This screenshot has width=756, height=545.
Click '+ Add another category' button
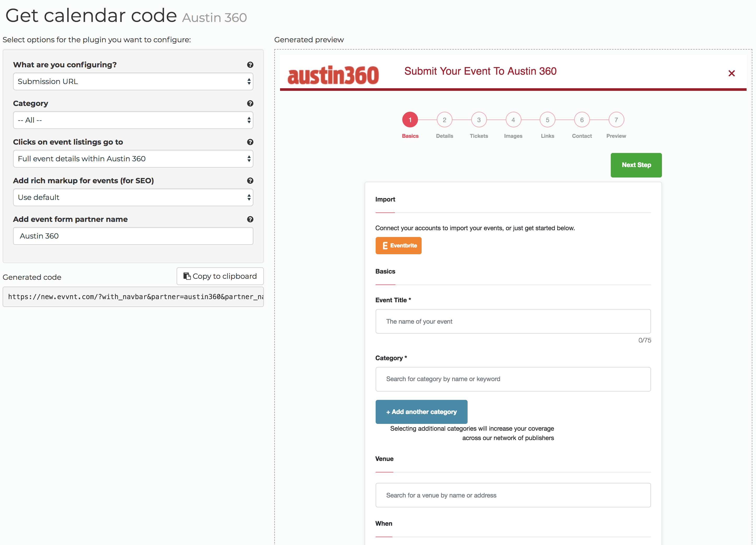[421, 412]
